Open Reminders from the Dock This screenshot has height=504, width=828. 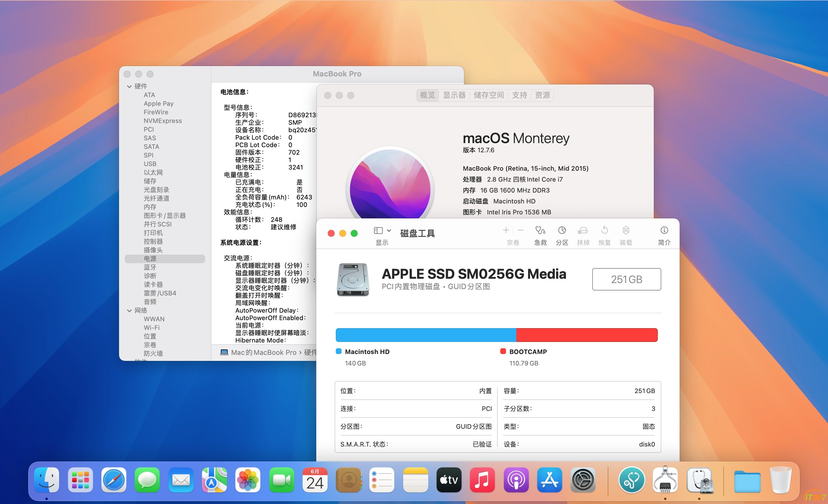[x=382, y=480]
